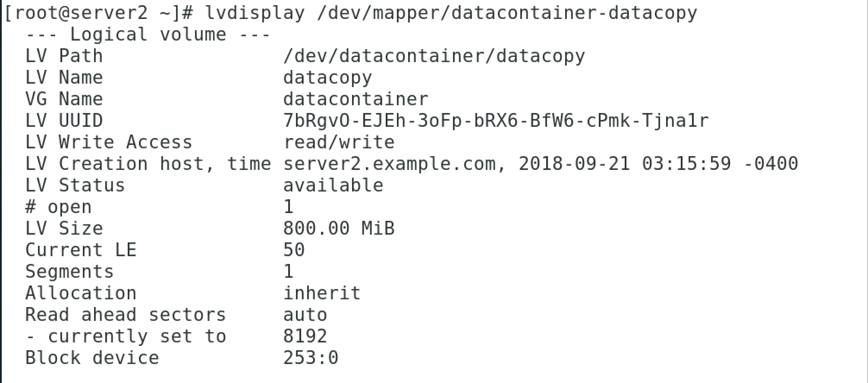Click the Read ahead sectors value auto
Viewport: 868px width, 383px height.
tap(305, 315)
